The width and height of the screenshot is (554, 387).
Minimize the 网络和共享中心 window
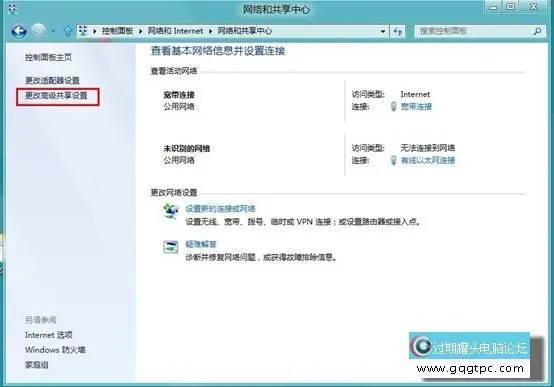pyautogui.click(x=493, y=7)
